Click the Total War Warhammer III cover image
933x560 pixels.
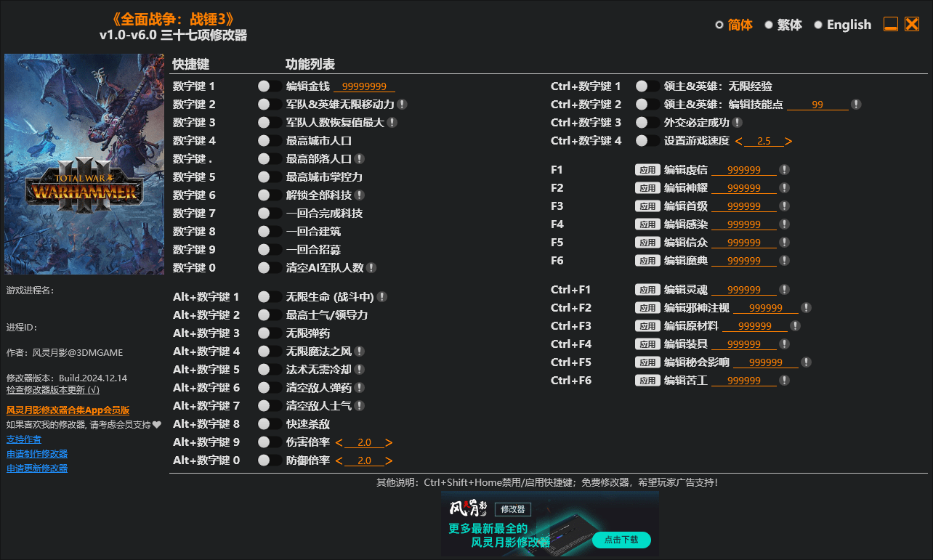(84, 164)
